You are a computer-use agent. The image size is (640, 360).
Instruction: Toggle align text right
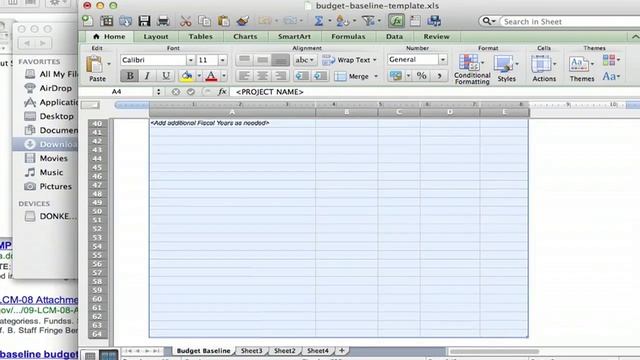pos(280,76)
